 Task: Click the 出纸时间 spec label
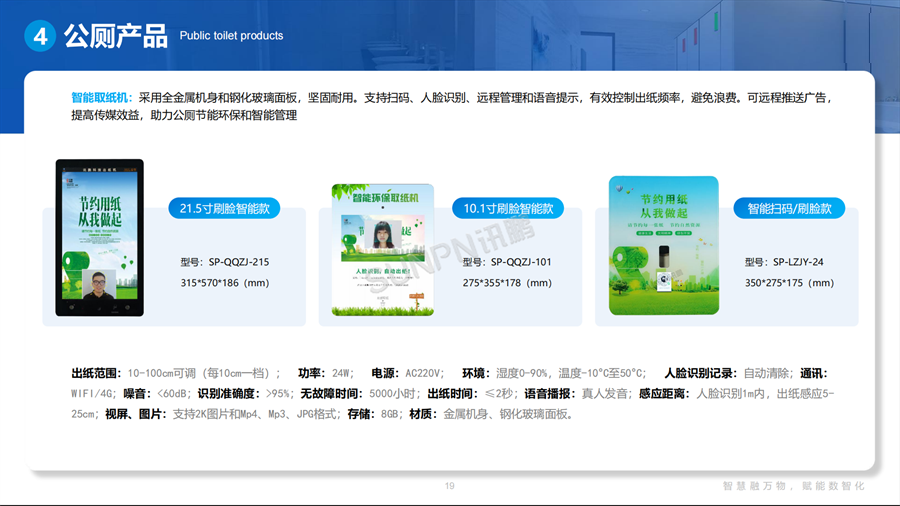[x=454, y=394]
